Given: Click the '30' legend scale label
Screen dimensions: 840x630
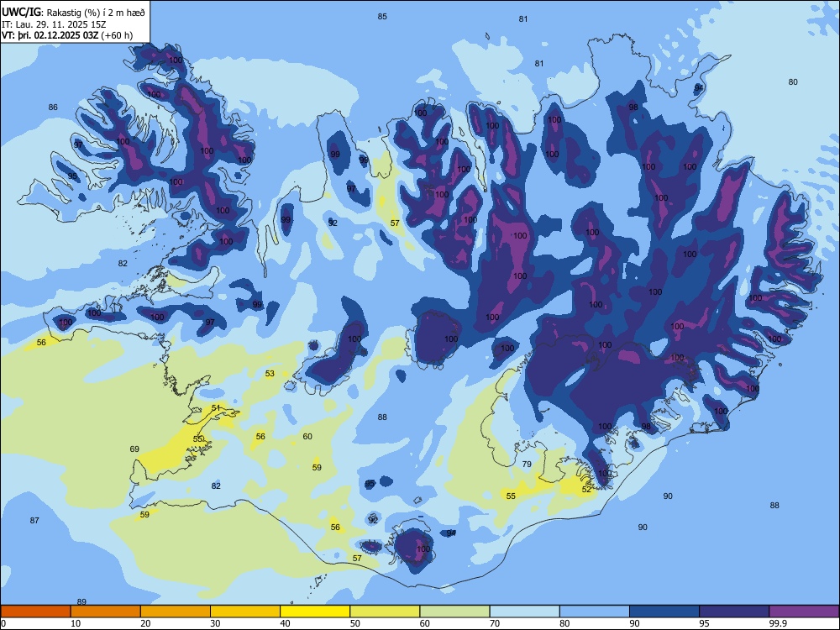Looking at the screenshot, I should tap(215, 623).
